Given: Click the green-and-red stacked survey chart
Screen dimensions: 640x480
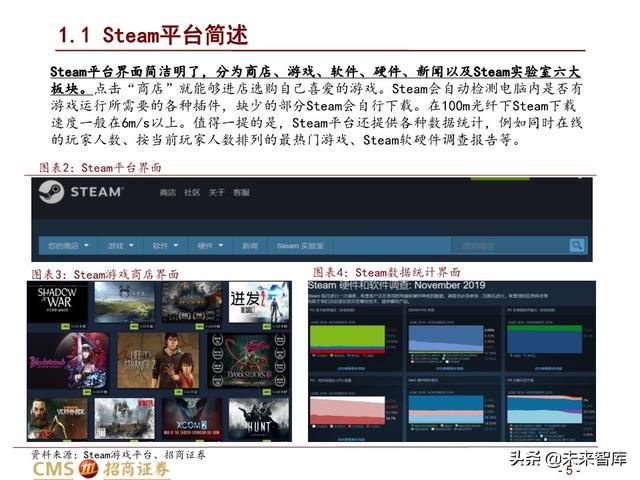Looking at the screenshot, I should (347, 339).
